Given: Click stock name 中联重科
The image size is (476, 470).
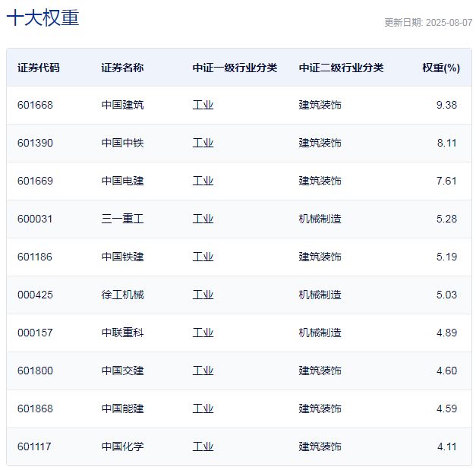Looking at the screenshot, I should tap(122, 333).
